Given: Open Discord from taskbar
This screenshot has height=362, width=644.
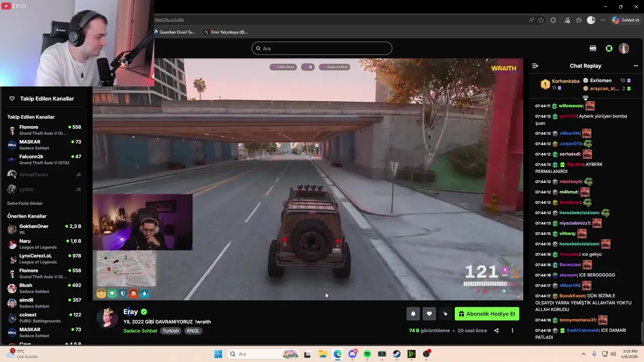Looking at the screenshot, I should [x=353, y=354].
